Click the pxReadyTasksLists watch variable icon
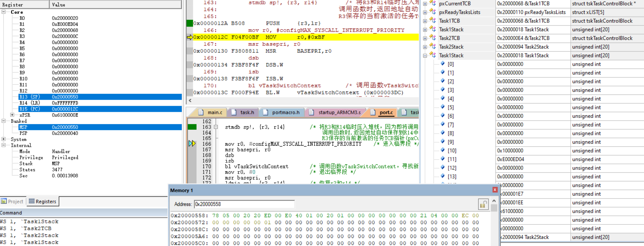644x246 pixels. click(433, 12)
